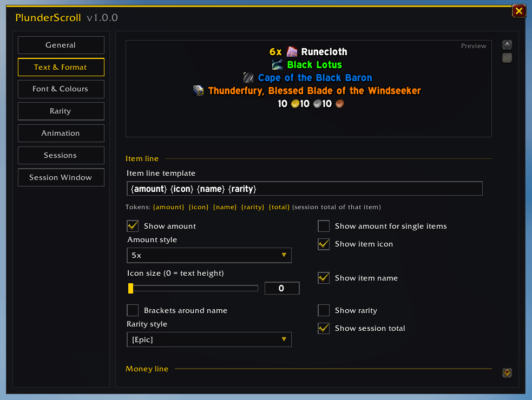Click the Icon size slider handle
The image size is (532, 400).
[130, 288]
